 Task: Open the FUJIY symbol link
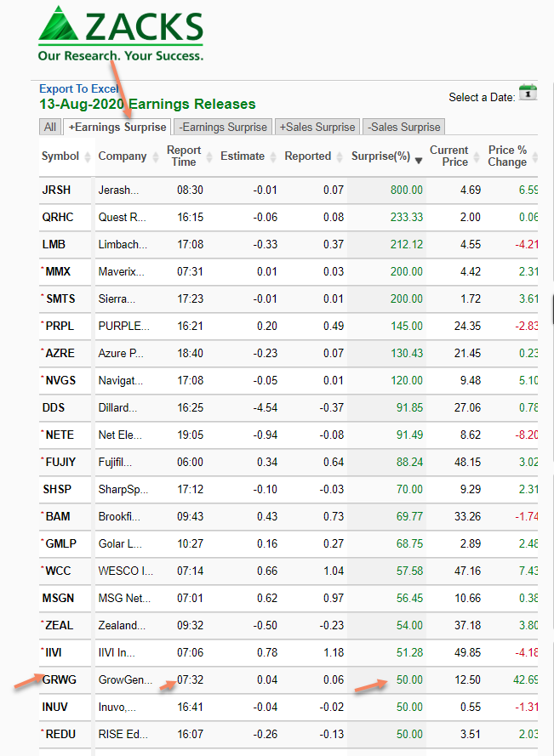(x=60, y=462)
